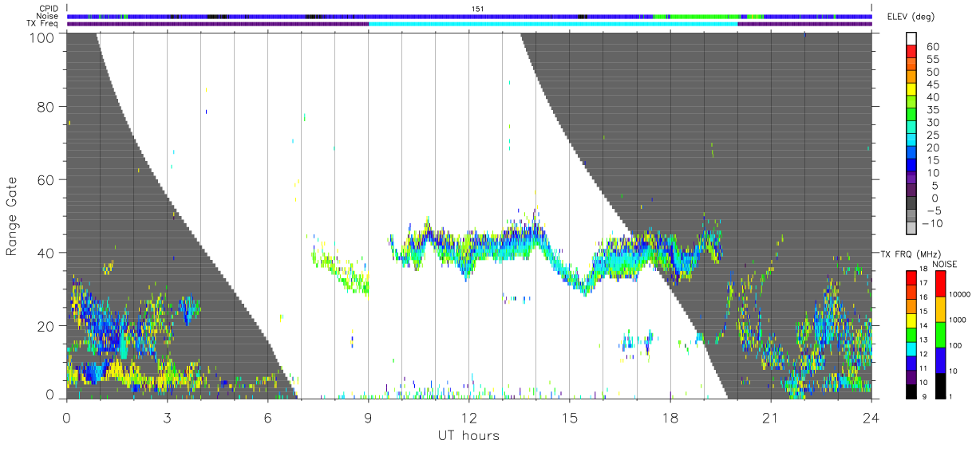The width and height of the screenshot is (980, 452).
Task: Click the red 17–18 MHz TX FRQ segment
Action: point(912,277)
